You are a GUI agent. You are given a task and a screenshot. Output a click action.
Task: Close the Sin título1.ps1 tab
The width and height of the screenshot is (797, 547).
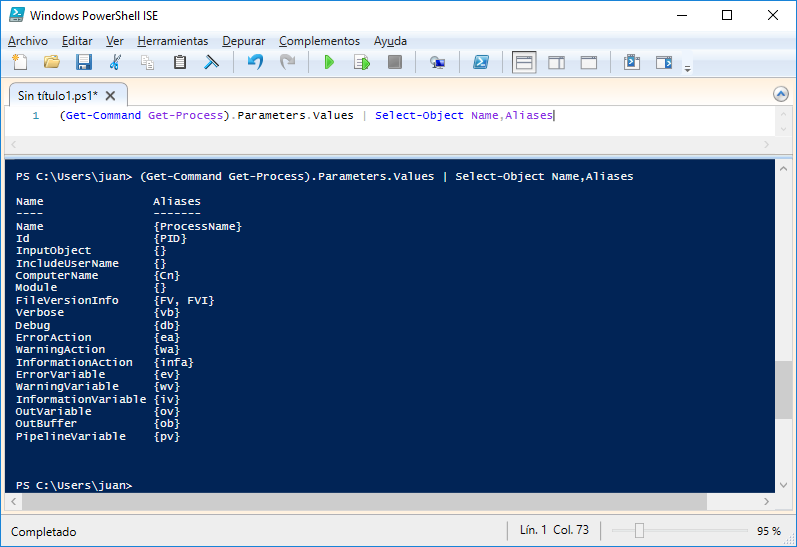coord(110,96)
